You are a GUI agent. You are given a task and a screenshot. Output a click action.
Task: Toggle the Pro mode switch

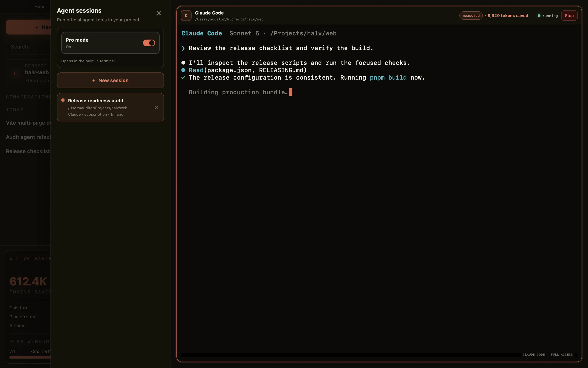click(149, 43)
